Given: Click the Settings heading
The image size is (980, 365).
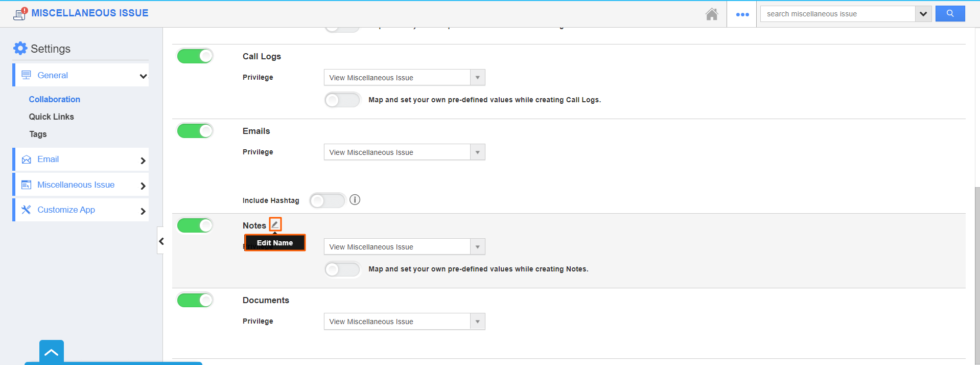Looking at the screenshot, I should 51,49.
